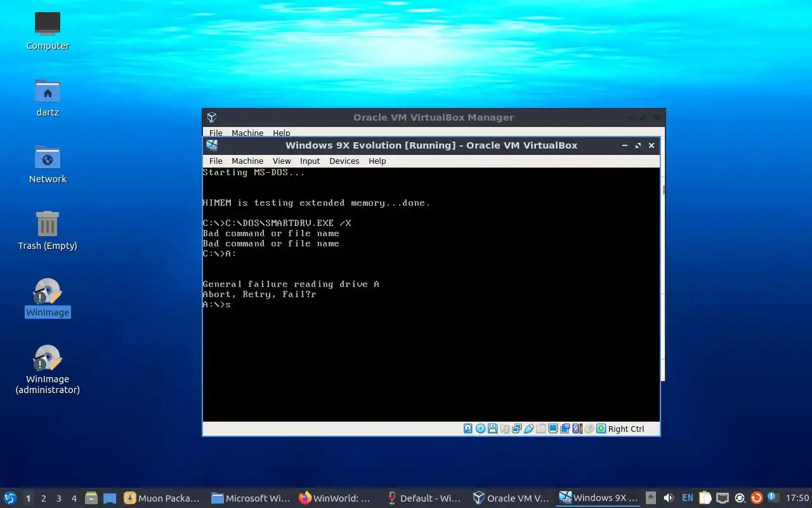Screen dimensions: 812x508
Task: Click the orange software updater tray icon
Action: click(x=756, y=498)
